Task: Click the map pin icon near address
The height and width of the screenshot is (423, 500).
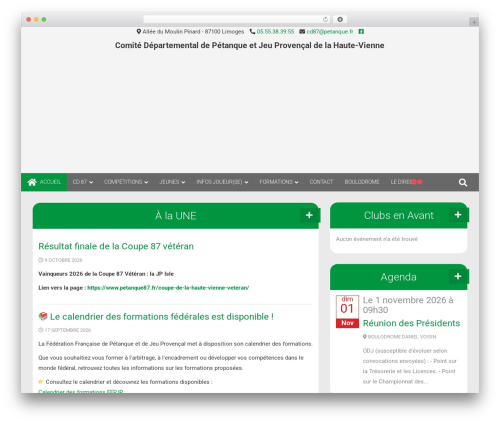Action: (139, 32)
